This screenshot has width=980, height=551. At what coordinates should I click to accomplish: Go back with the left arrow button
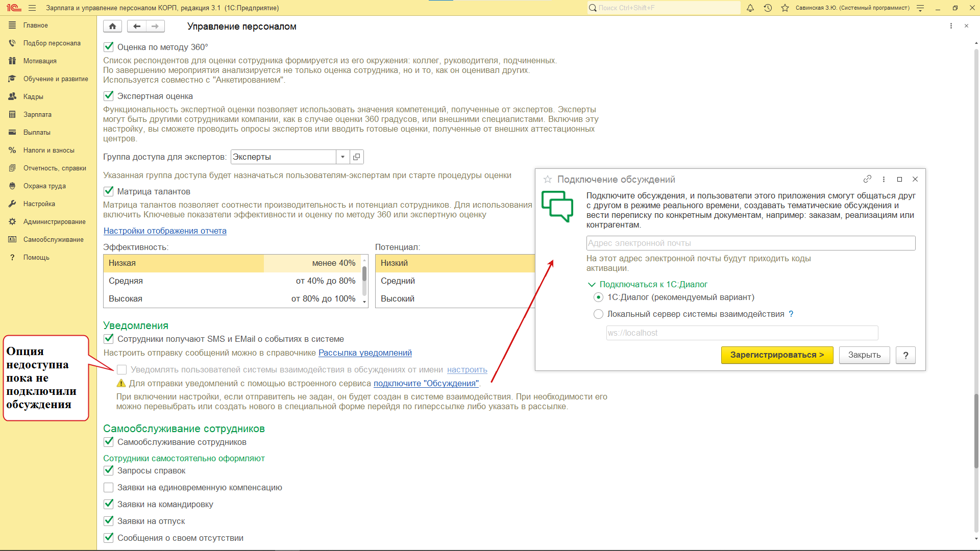click(x=136, y=27)
